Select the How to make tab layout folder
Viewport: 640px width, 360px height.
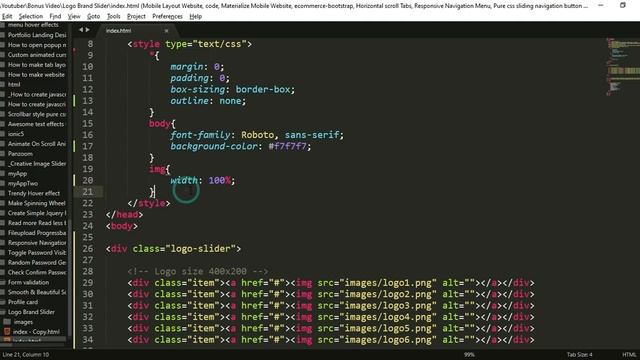coord(37,65)
